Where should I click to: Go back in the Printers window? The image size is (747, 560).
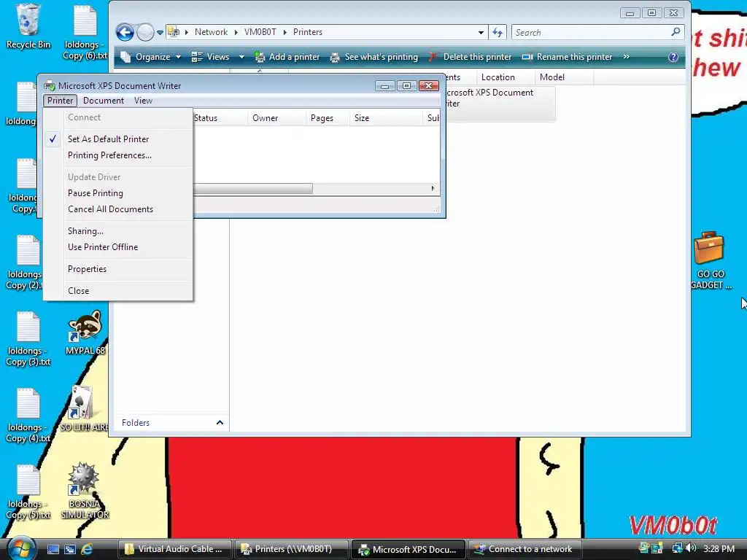(125, 32)
